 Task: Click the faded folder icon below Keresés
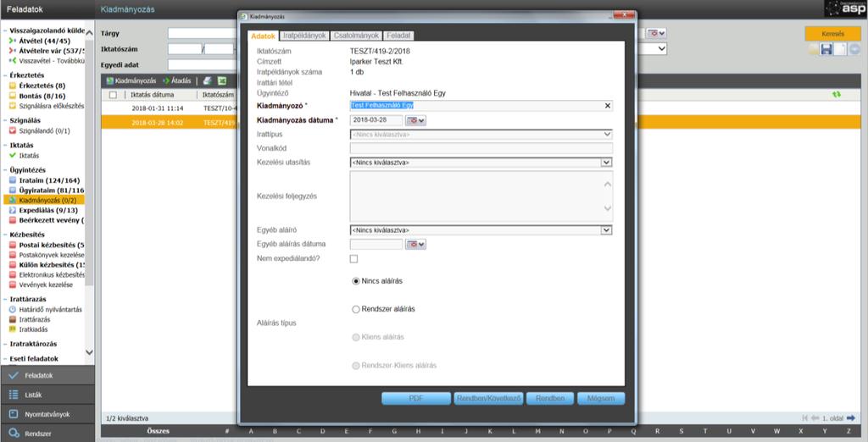(x=813, y=50)
